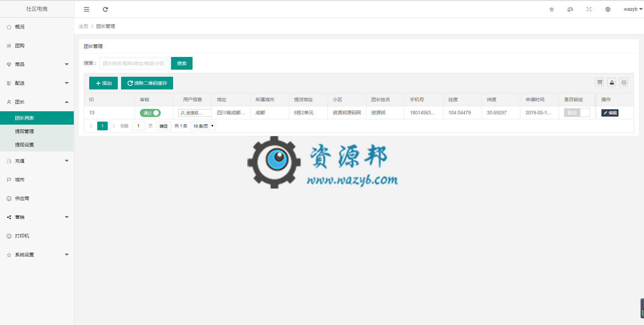Image resolution: width=644 pixels, height=325 pixels.
Task: Open the column filter grid icon
Action: click(600, 82)
